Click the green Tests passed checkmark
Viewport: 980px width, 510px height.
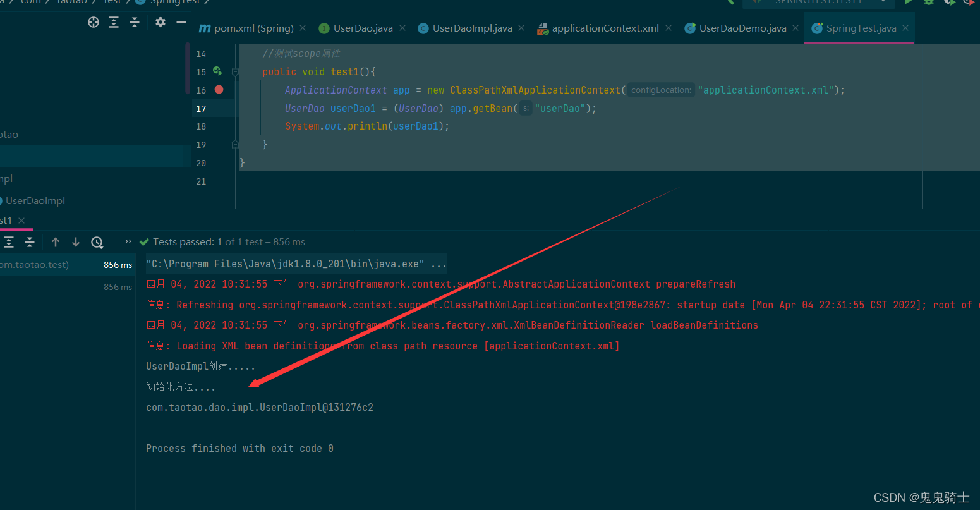tap(144, 242)
